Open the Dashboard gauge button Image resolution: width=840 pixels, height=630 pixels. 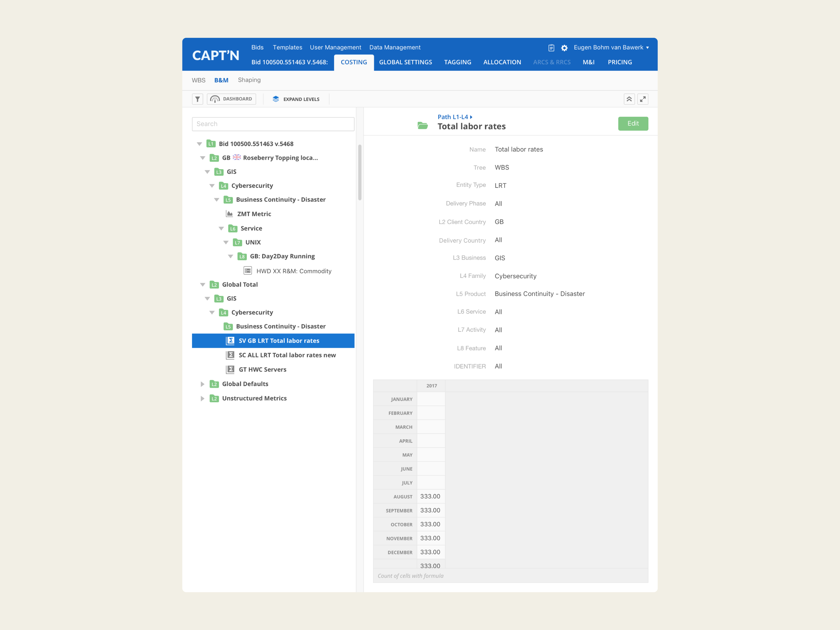click(232, 99)
